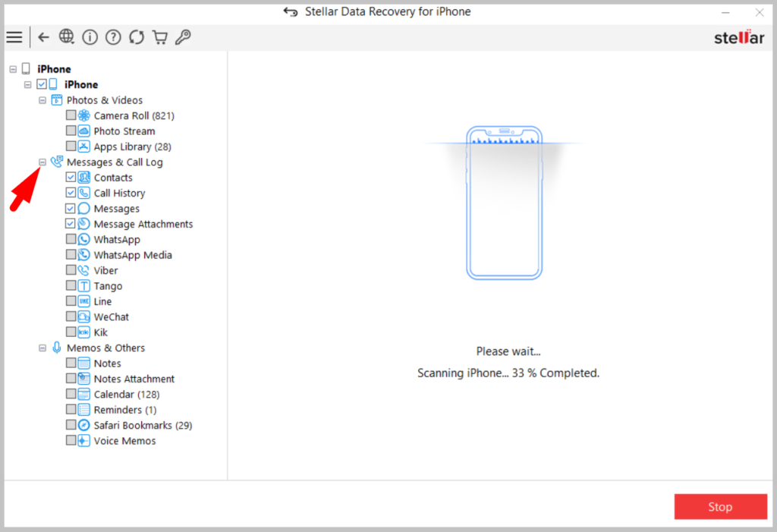The width and height of the screenshot is (777, 532).
Task: Click the update refresh icon
Action: 137,37
